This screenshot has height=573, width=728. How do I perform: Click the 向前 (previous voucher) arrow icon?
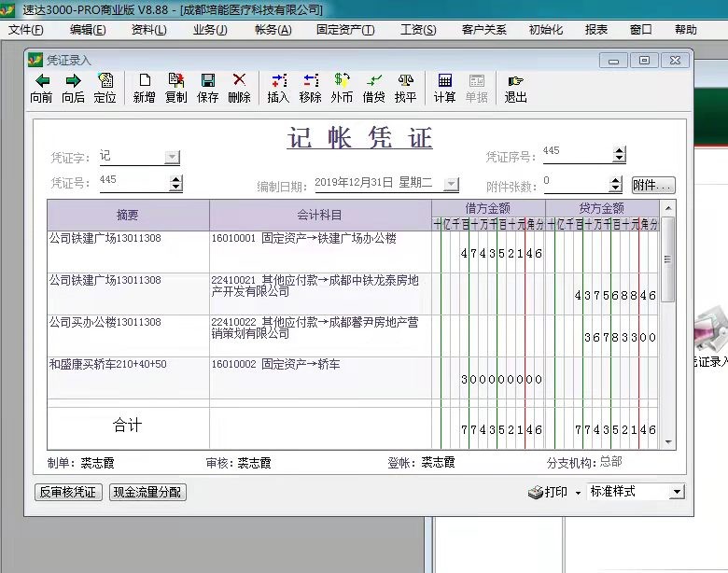pos(41,82)
